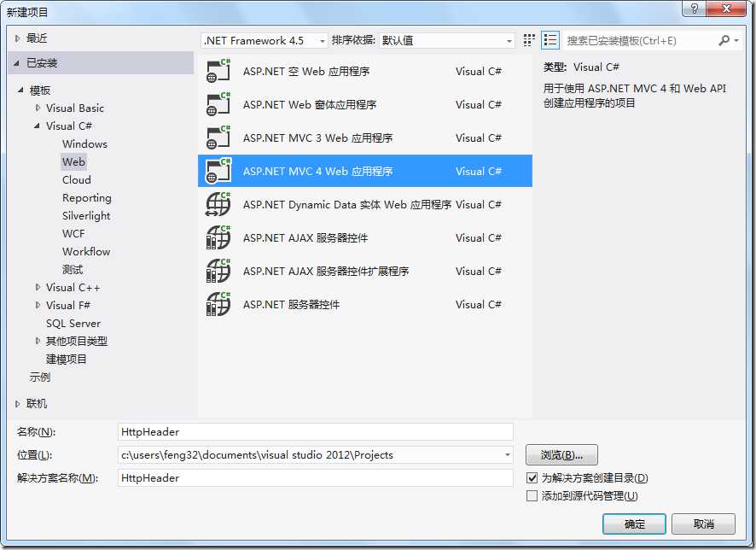Image resolution: width=756 pixels, height=550 pixels.
Task: Click the search magnifier icon
Action: (724, 40)
